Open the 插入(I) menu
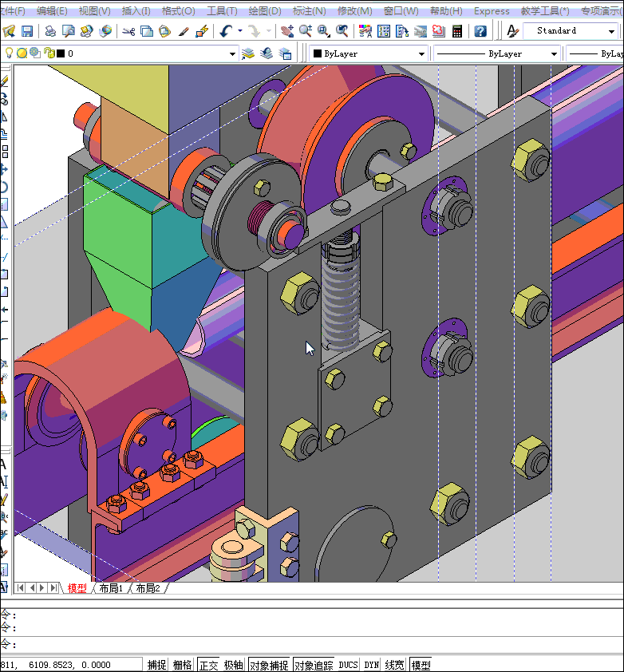The height and width of the screenshot is (672, 624). (136, 10)
